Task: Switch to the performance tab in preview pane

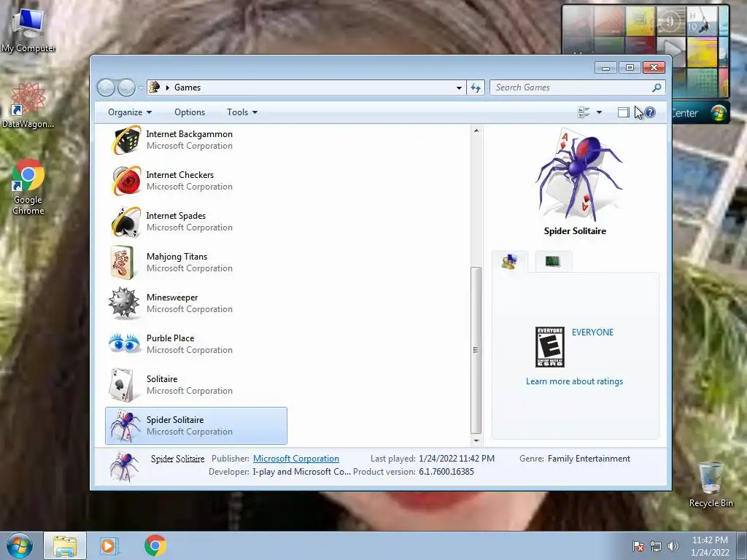Action: coord(553,262)
